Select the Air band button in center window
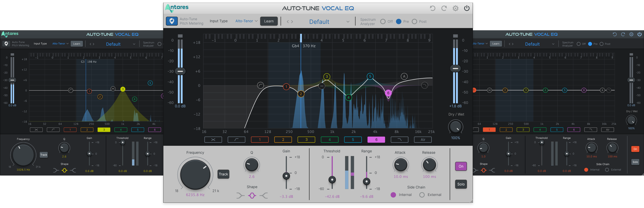Screen dimensions: 644x208 pyautogui.click(x=423, y=140)
